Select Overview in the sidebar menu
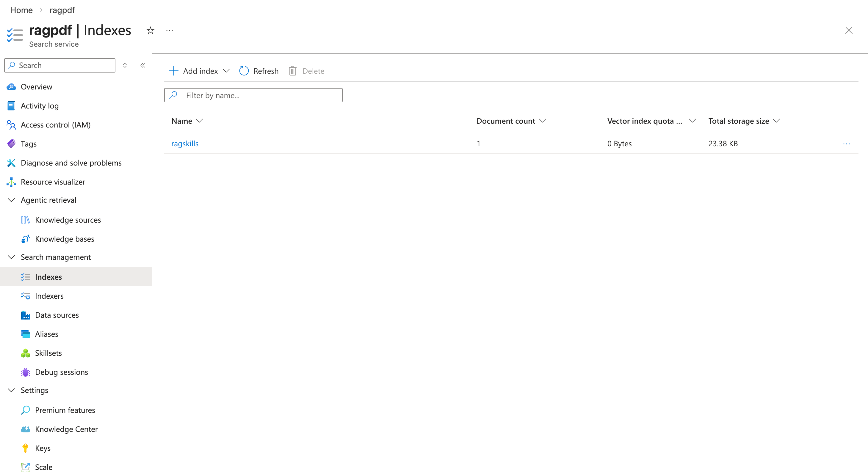 (x=36, y=86)
